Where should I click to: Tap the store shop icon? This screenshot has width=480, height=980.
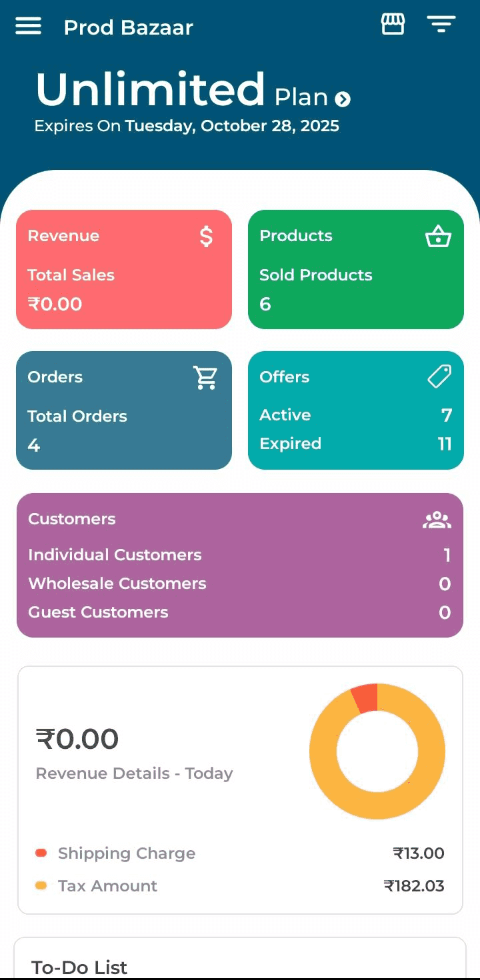(393, 25)
